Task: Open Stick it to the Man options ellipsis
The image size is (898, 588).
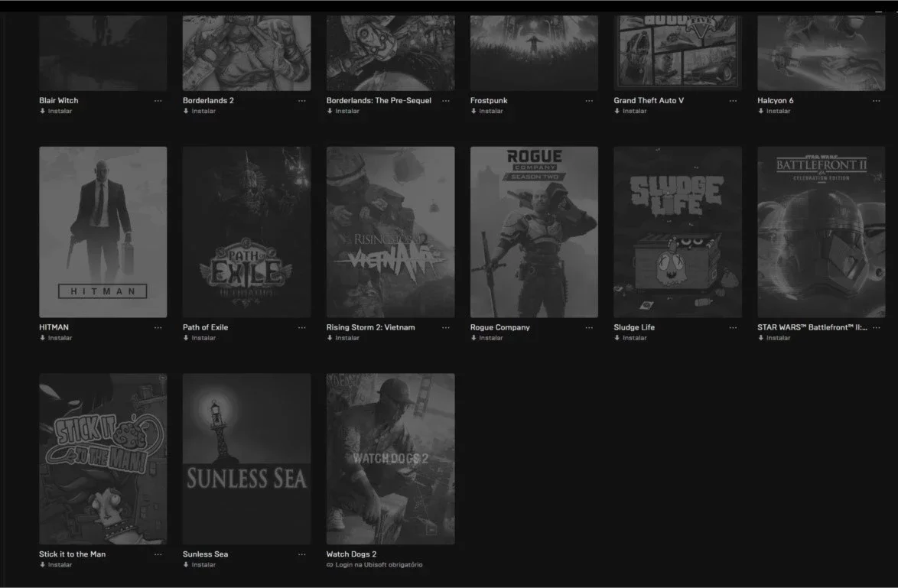Action: [158, 554]
